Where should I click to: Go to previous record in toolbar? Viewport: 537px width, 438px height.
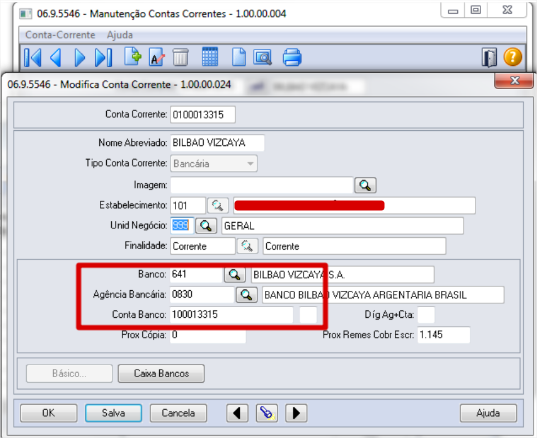click(56, 57)
